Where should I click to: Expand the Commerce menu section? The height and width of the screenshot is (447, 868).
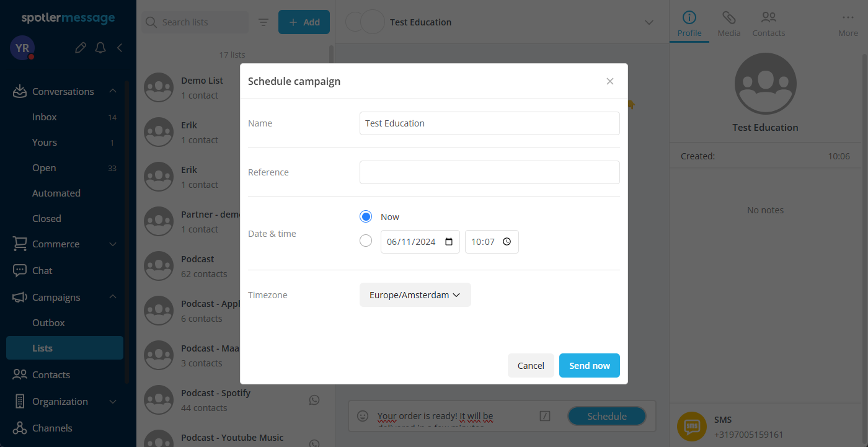click(112, 244)
